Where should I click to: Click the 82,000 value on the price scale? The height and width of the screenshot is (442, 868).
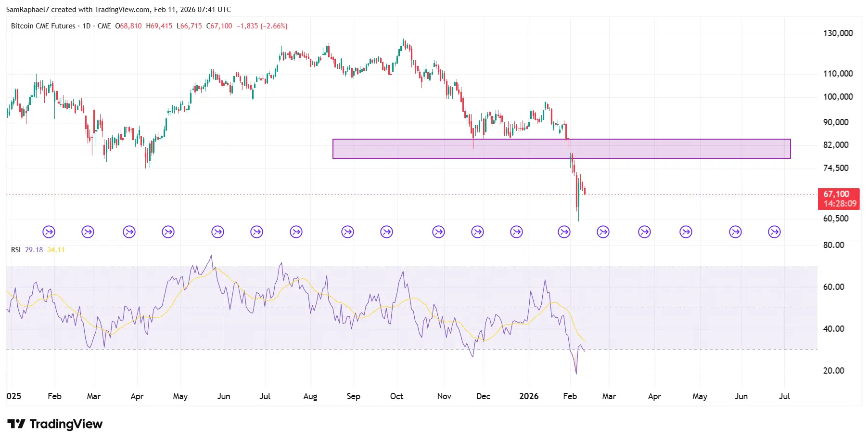tap(837, 144)
